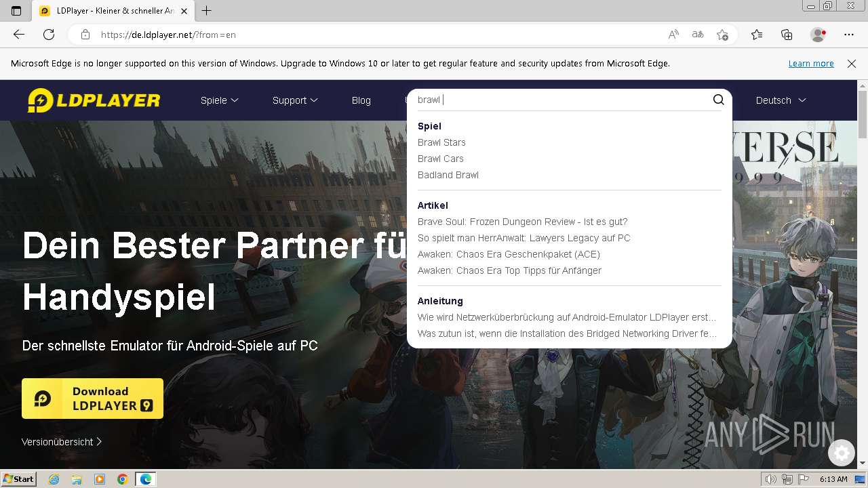
Task: Click the Action Center flag icon
Action: 804,479
